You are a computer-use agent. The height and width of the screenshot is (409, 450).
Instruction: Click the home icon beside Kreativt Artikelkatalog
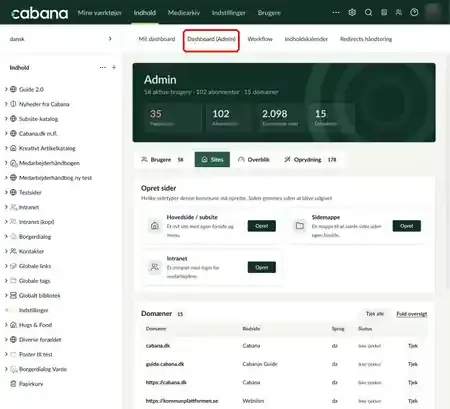coord(13,148)
